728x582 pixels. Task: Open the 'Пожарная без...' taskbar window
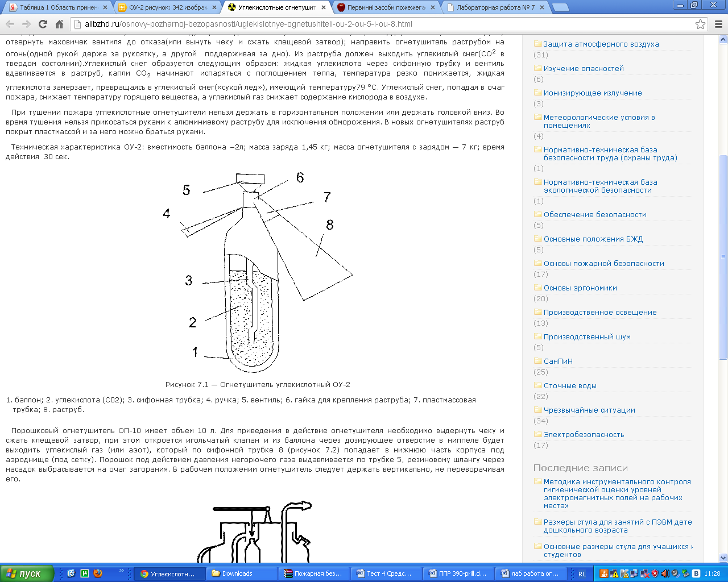coord(313,573)
